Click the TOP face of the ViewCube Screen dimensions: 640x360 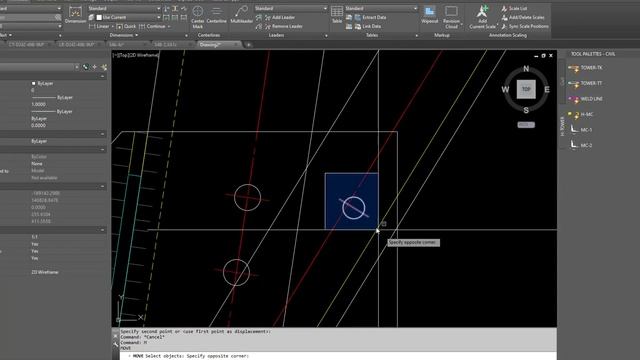pos(526,89)
